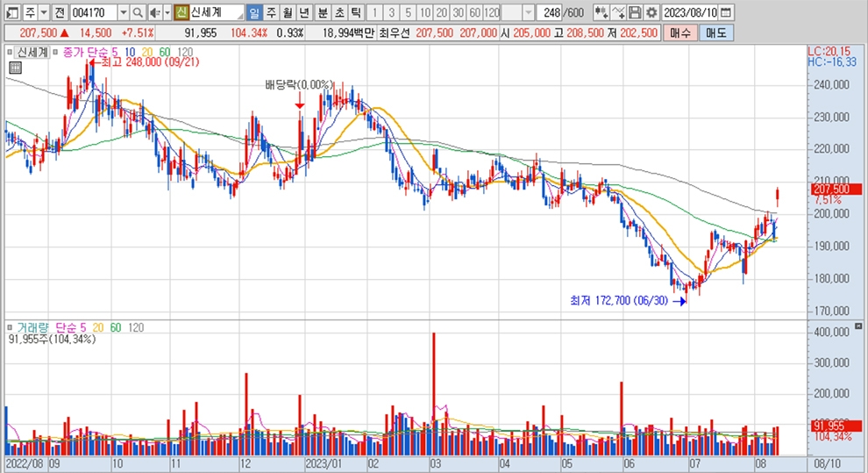Image resolution: width=868 pixels, height=473 pixels.
Task: Click the window layout icon at top-left
Action: click(x=10, y=12)
